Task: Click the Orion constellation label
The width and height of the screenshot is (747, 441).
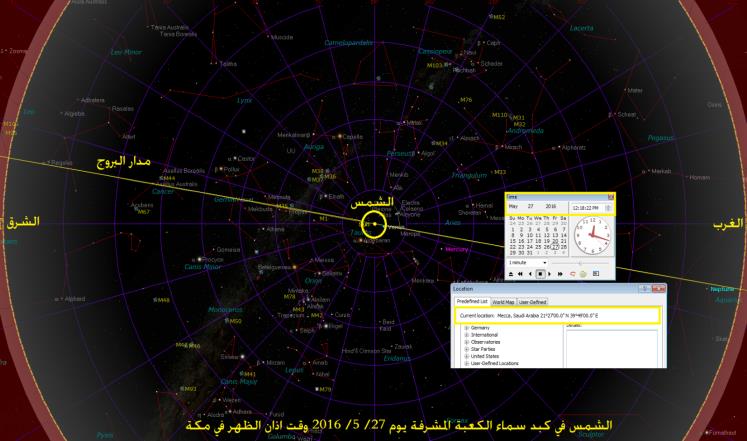Action: 313,281
